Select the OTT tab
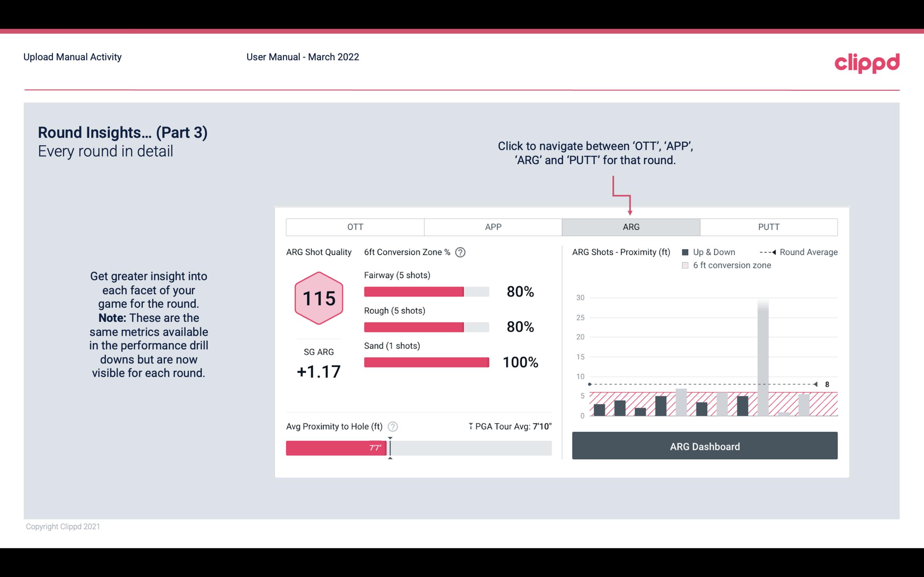This screenshot has height=577, width=924. click(355, 227)
